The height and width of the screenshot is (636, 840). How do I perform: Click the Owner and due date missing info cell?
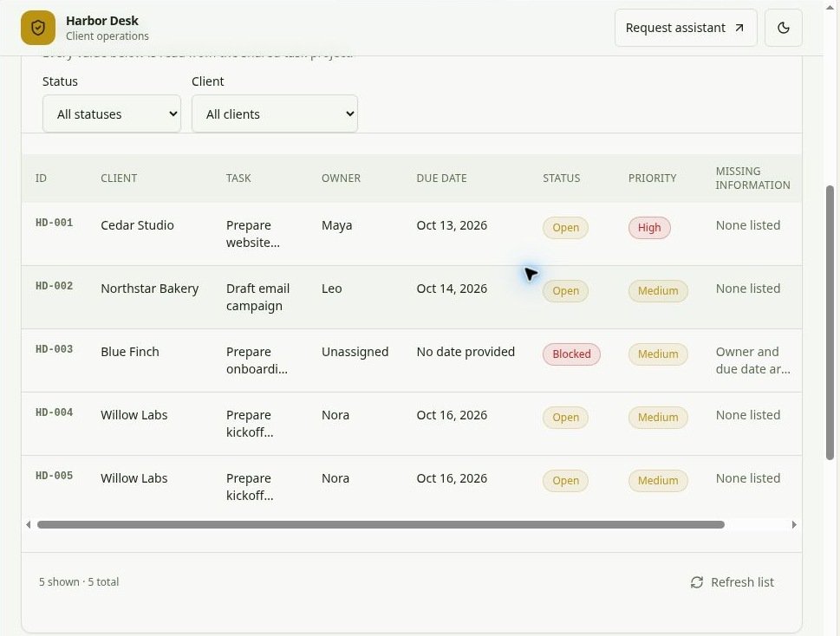pos(752,360)
